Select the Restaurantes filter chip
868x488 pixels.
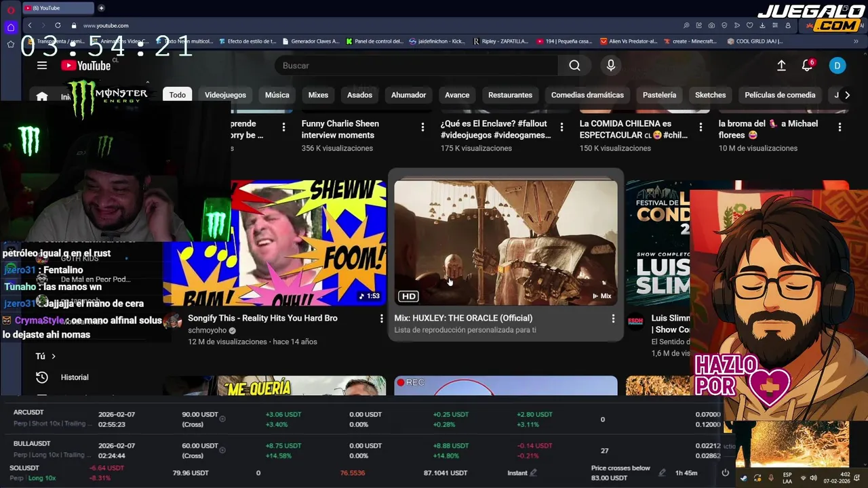(x=510, y=95)
